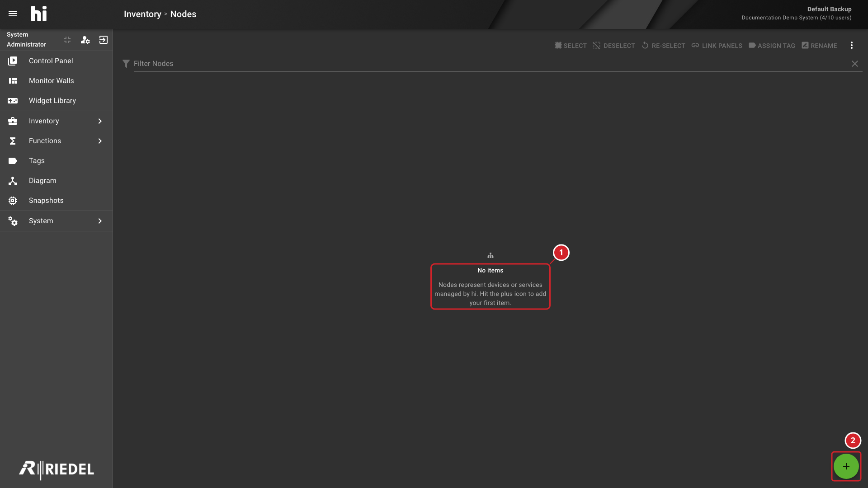Image resolution: width=868 pixels, height=488 pixels.
Task: Focus the Filter Nodes field
Action: point(491,64)
